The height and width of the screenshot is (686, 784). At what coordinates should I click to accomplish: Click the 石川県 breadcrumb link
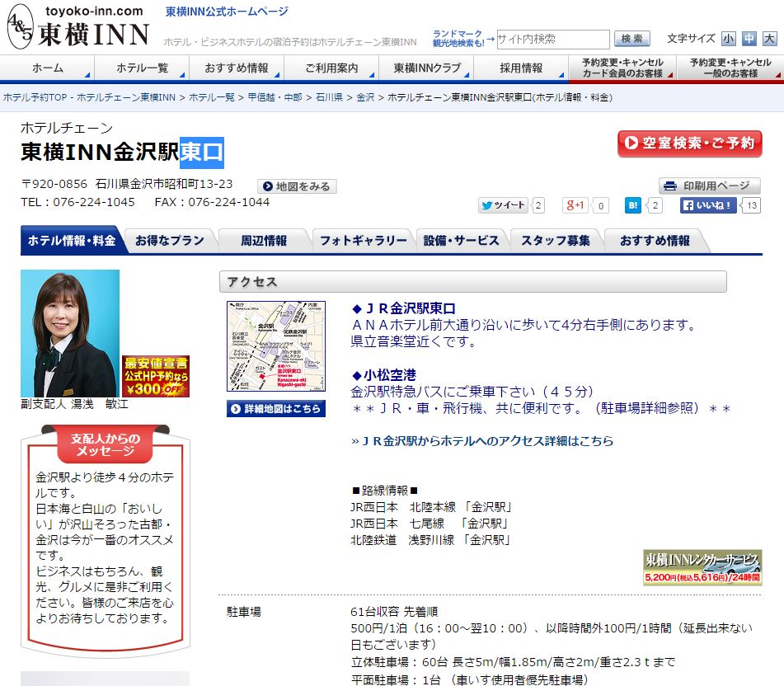click(x=330, y=97)
